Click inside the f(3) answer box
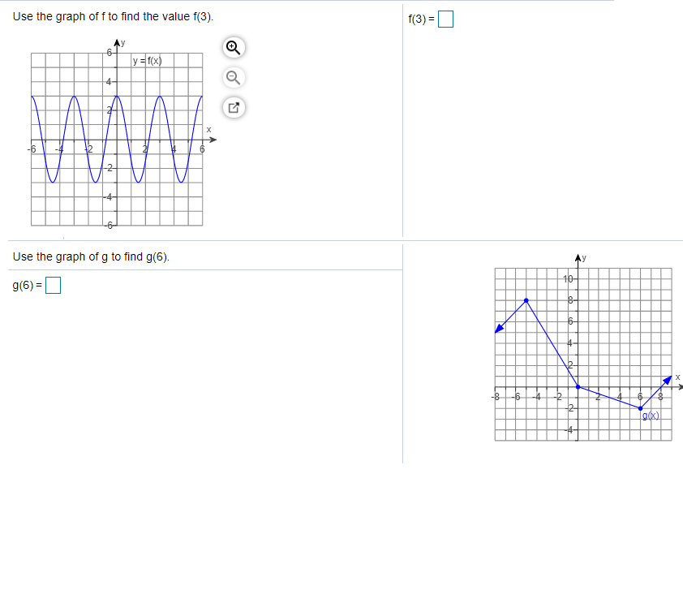 [x=445, y=18]
